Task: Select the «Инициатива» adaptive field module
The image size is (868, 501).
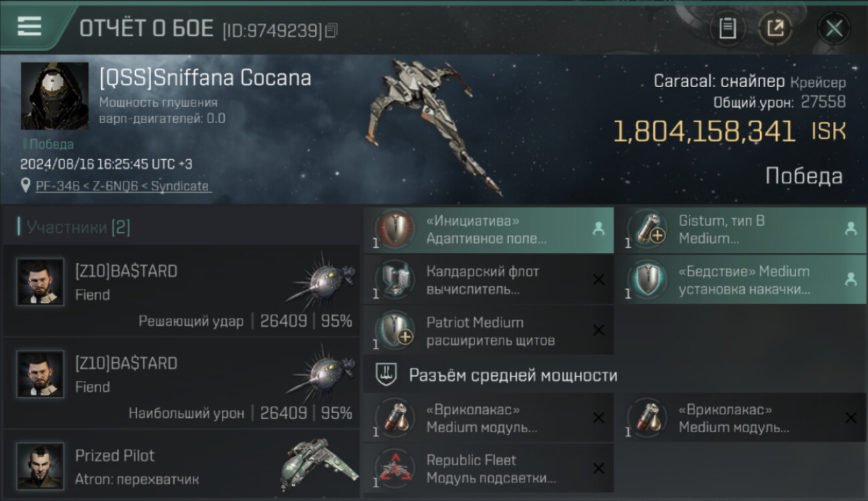Action: click(489, 230)
